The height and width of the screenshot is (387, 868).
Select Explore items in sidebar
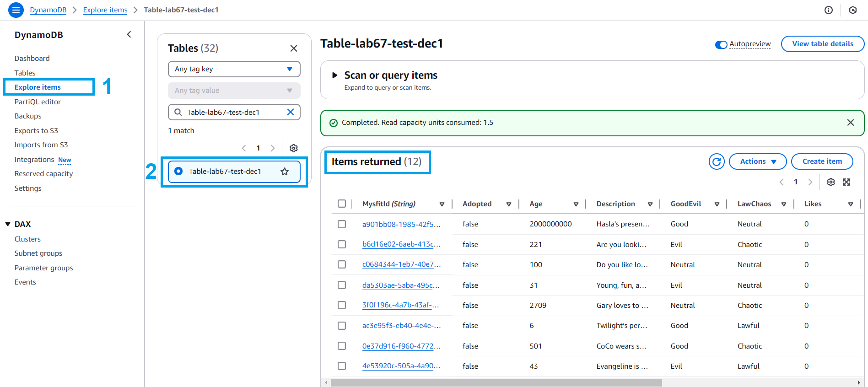(x=38, y=87)
